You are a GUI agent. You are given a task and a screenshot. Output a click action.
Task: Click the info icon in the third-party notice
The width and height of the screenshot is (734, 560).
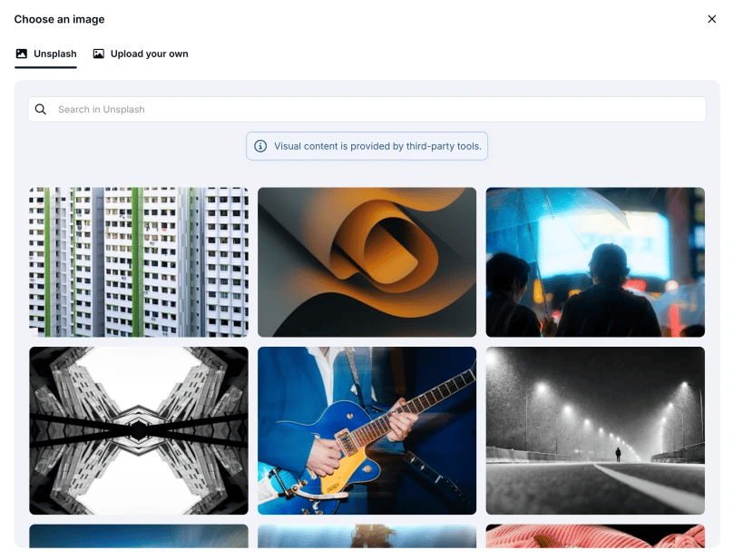260,145
